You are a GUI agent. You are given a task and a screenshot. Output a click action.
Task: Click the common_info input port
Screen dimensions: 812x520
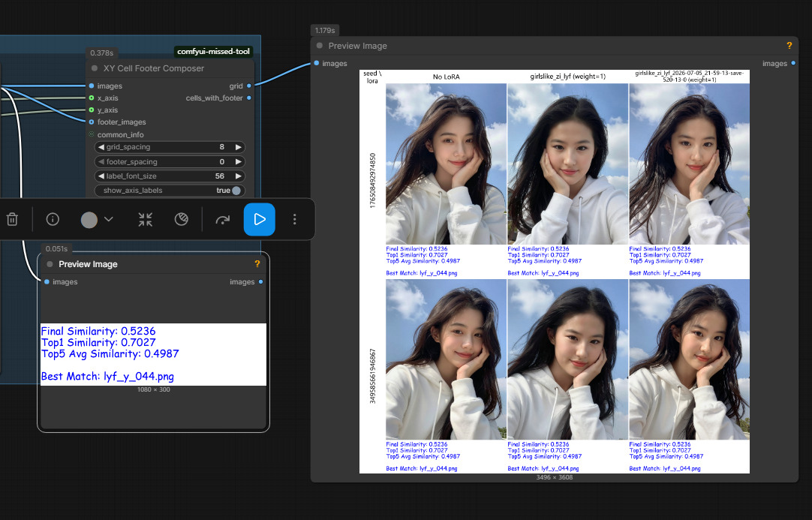92,134
